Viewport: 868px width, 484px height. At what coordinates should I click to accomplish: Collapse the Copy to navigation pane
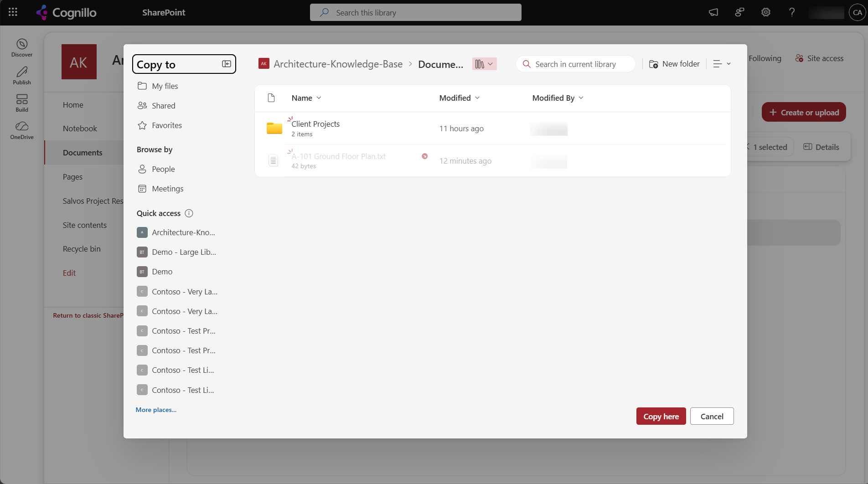(226, 64)
